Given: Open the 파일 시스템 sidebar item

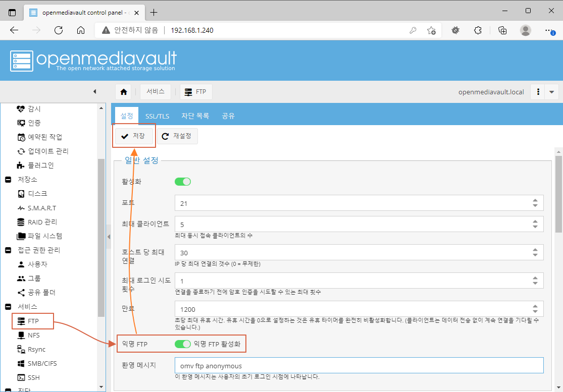Looking at the screenshot, I should tap(39, 236).
